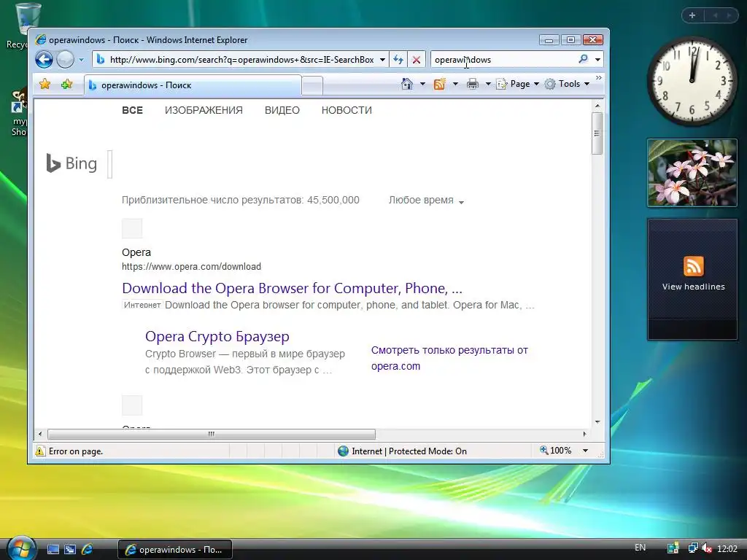Click the Bing logo
The image size is (747, 560).
[x=71, y=163]
